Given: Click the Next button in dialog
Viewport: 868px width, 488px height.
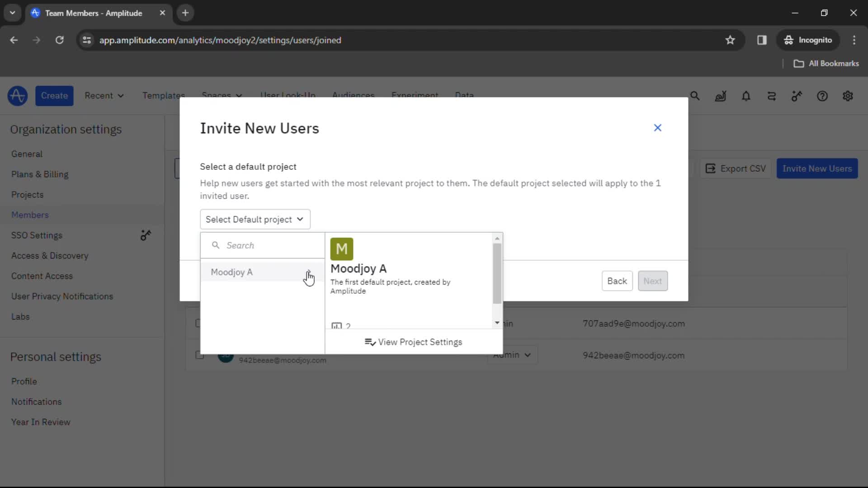Looking at the screenshot, I should [652, 281].
